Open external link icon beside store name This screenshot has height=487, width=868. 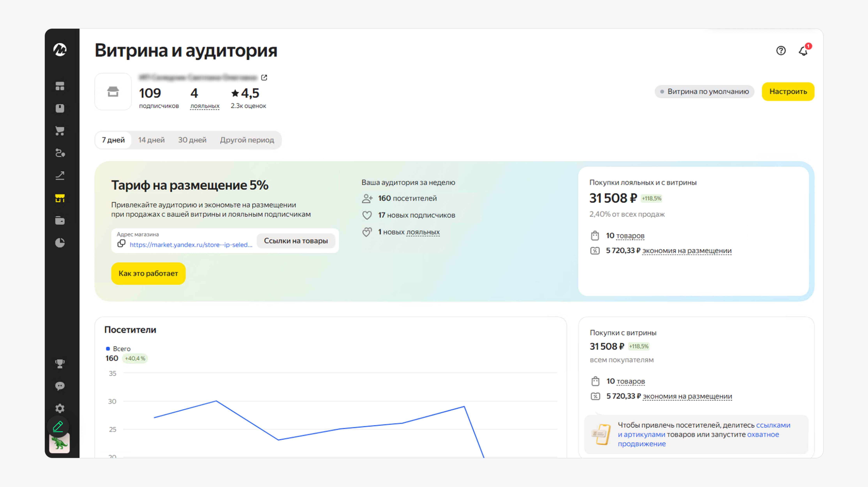point(264,78)
